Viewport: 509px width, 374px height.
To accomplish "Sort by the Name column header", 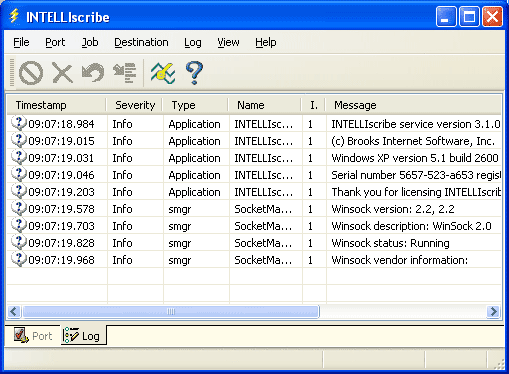I will 265,105.
